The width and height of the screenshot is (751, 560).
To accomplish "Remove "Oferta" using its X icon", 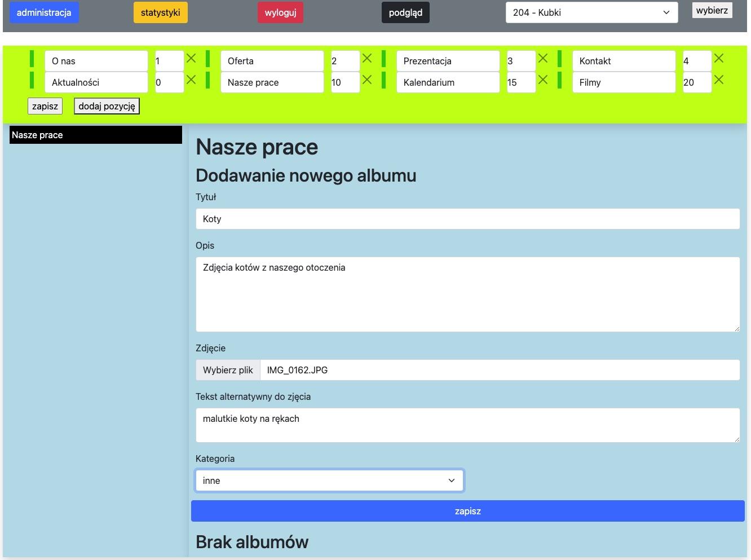I will click(367, 58).
